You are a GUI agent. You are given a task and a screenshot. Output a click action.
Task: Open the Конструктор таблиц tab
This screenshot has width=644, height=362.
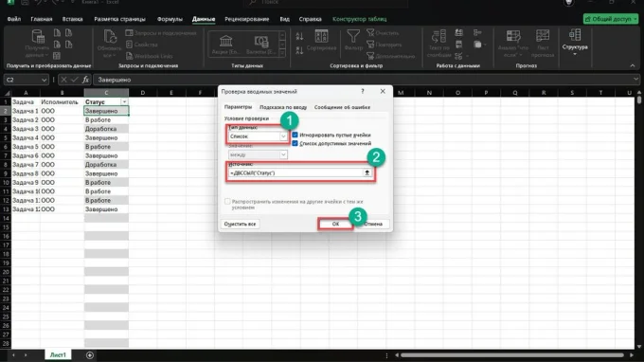tap(359, 19)
